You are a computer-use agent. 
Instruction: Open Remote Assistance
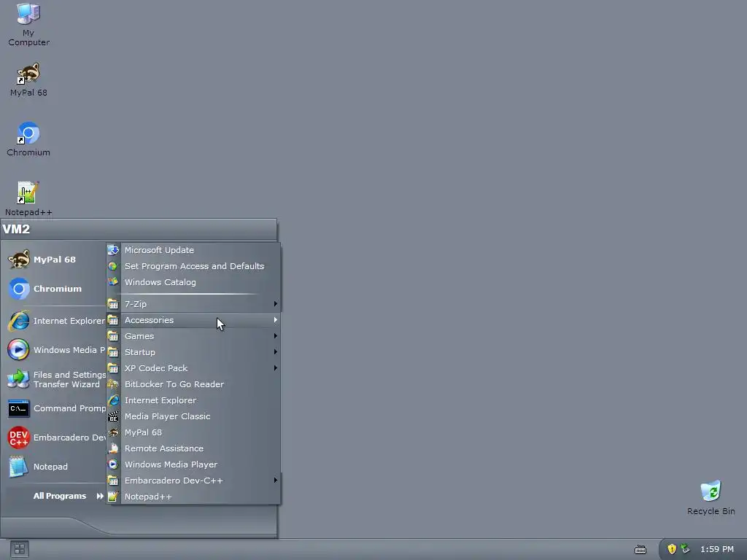(193, 448)
